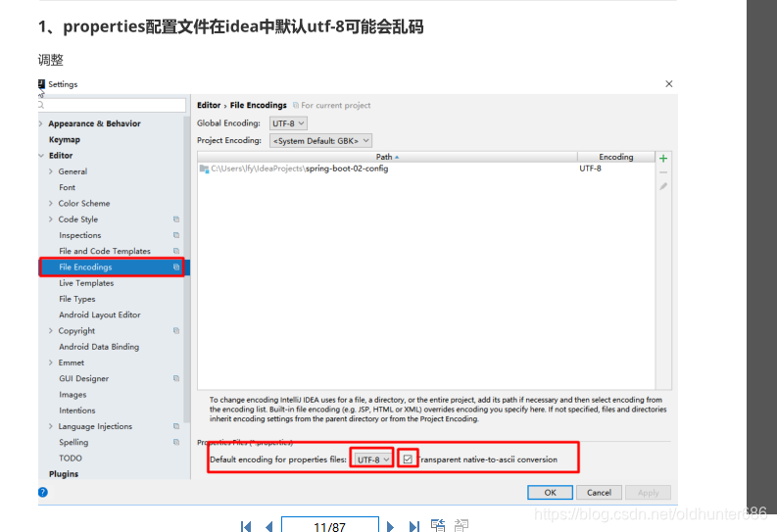Go to first page in viewer
The height and width of the screenshot is (532, 777).
pyautogui.click(x=246, y=526)
